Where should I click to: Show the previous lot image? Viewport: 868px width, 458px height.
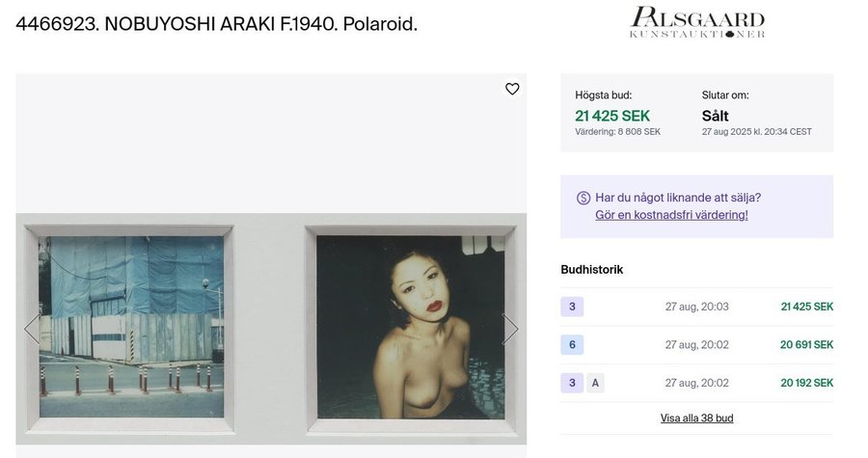tap(31, 329)
